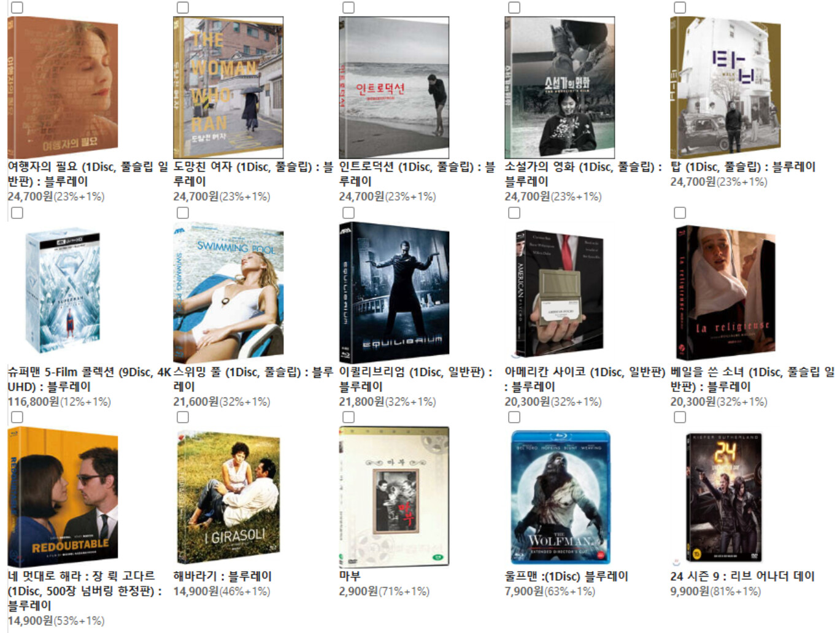
Task: Select the checkbox for 24 시즌 9
Action: point(680,417)
